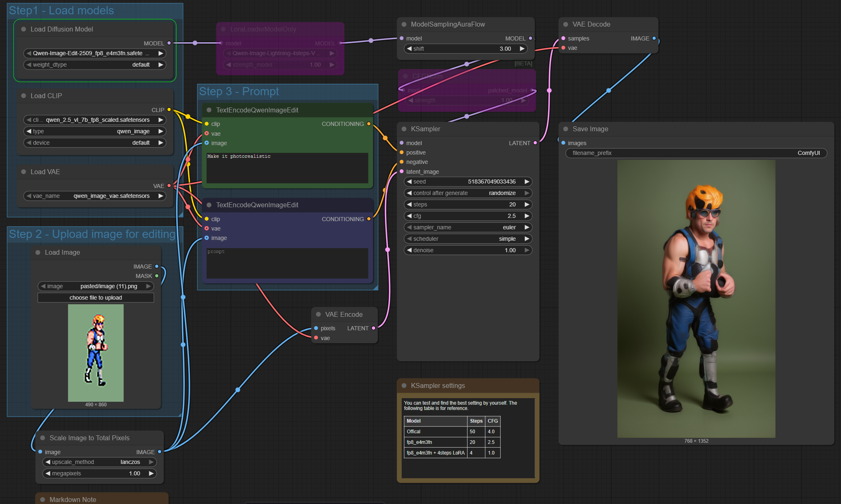
Task: Click MASK output socket on Load Image
Action: 157,276
